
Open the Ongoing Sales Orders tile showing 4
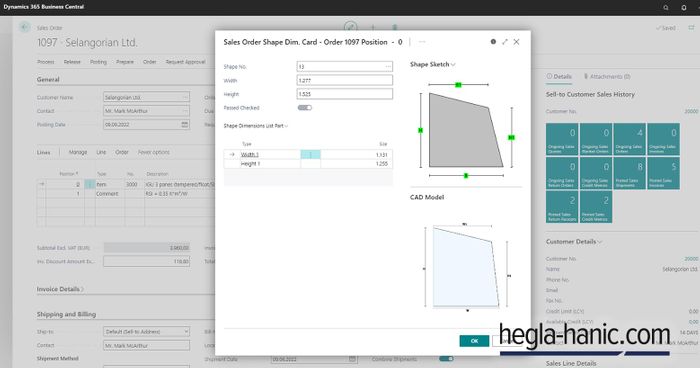629,139
